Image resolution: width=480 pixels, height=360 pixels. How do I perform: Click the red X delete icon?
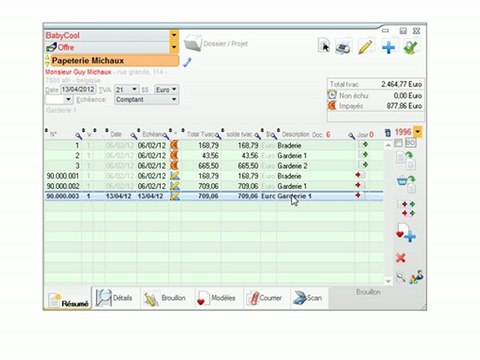400,258
